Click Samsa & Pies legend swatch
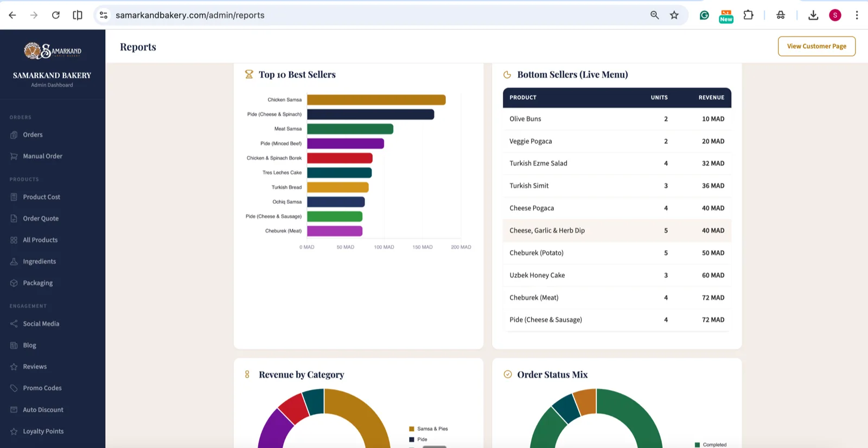868x448 pixels. coord(411,429)
